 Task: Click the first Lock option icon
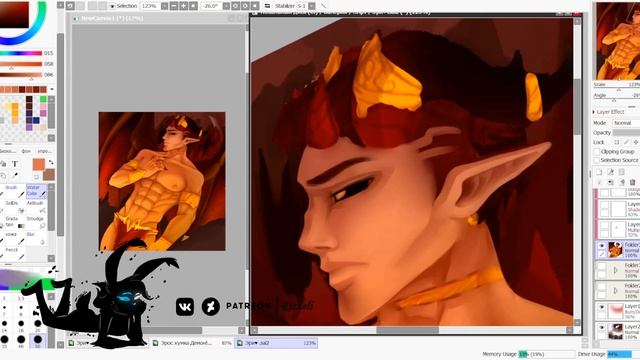(x=616, y=142)
